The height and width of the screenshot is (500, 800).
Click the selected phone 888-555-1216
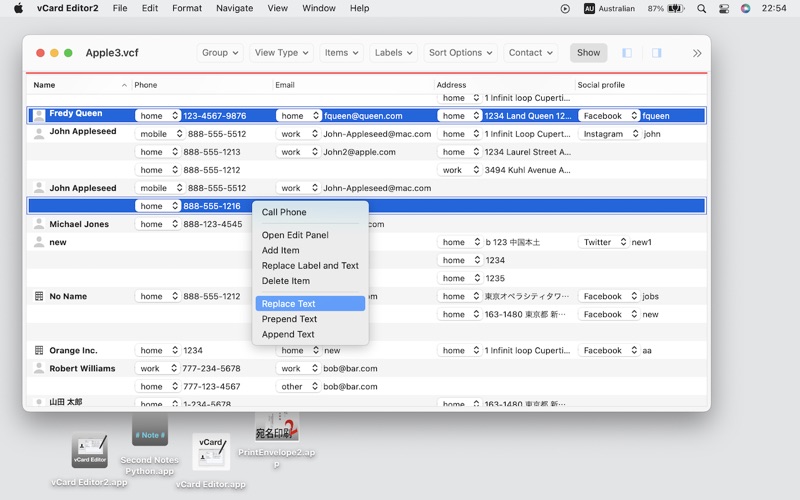[212, 206]
